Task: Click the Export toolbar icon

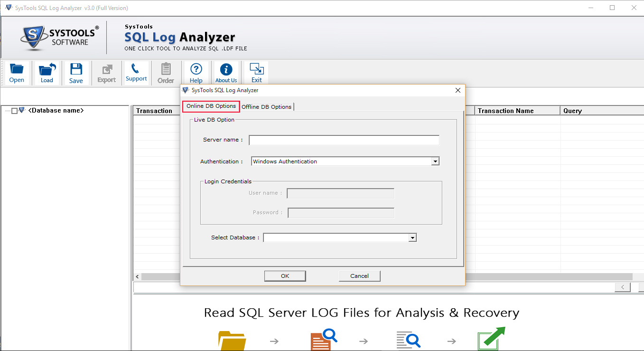Action: (107, 73)
